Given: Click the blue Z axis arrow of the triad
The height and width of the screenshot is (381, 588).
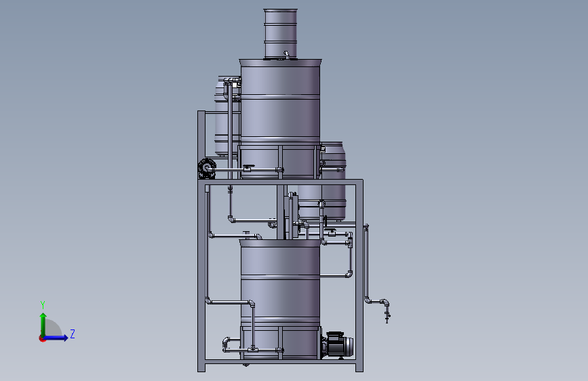Looking at the screenshot, I should [56, 338].
